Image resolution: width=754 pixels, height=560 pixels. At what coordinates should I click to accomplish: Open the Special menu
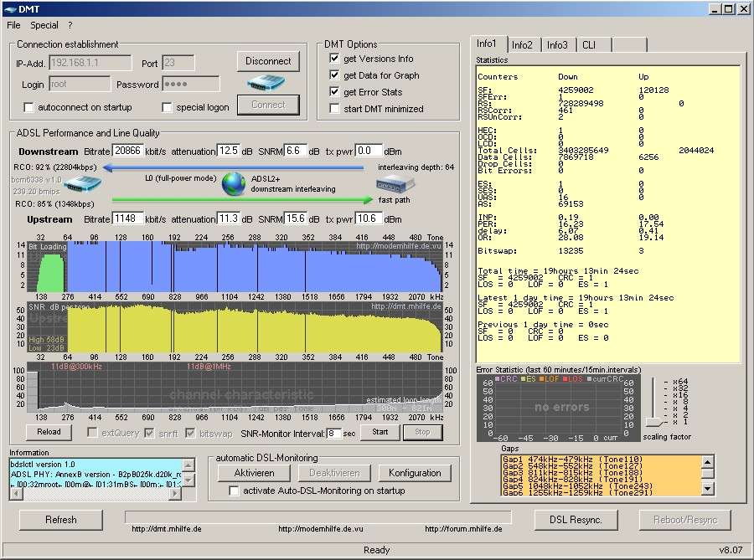[44, 25]
